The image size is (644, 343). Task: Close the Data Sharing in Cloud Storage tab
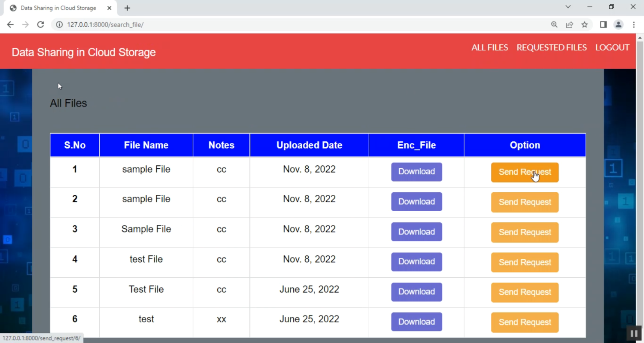point(109,8)
